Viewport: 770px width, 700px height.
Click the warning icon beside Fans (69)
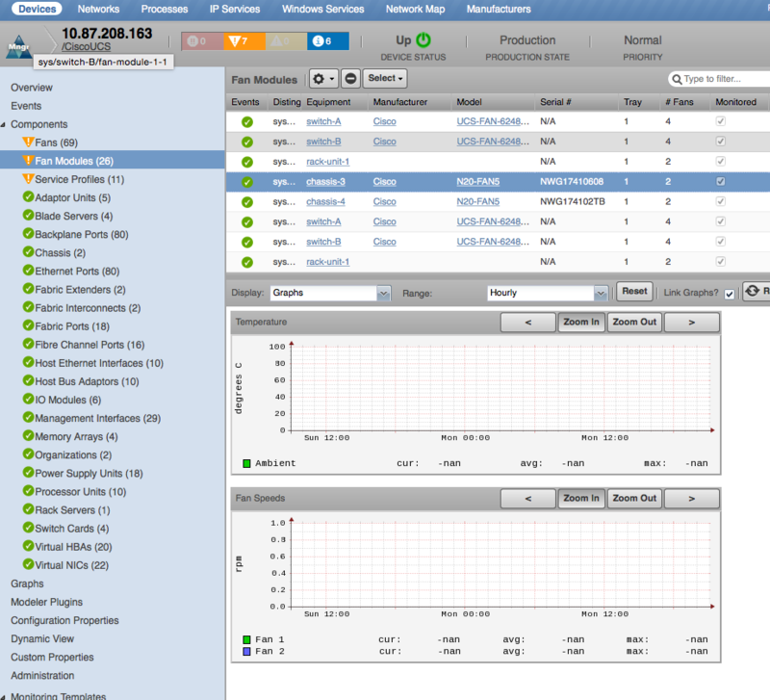28,142
